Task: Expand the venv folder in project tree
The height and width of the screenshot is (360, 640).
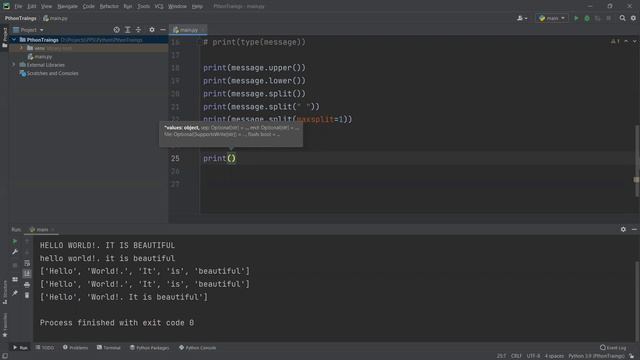Action: 21,48
